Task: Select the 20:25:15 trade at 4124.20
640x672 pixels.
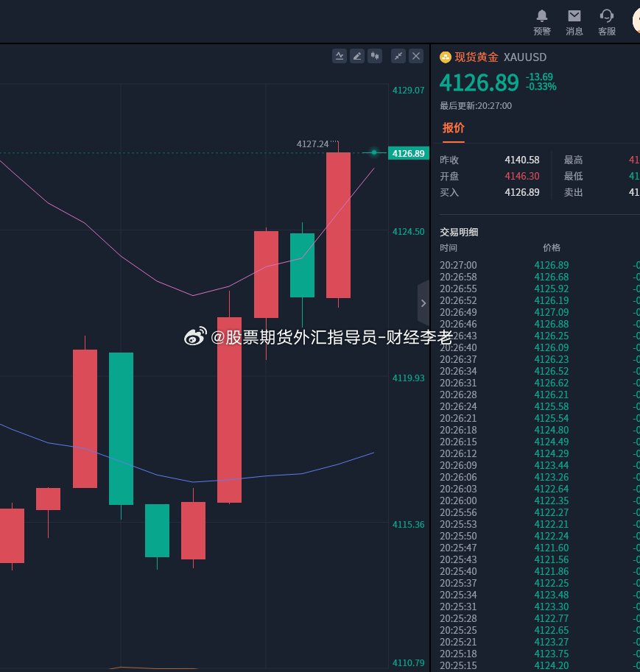Action: click(x=540, y=665)
